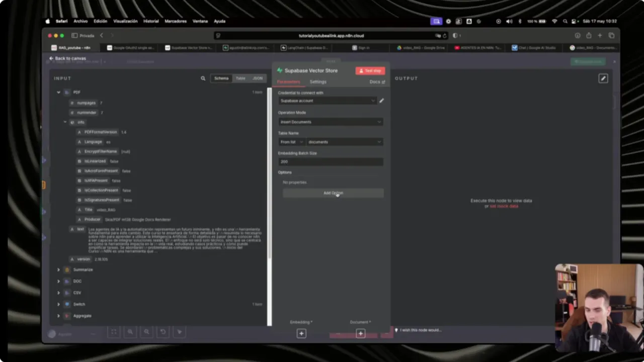The height and width of the screenshot is (362, 644).
Task: Reload the page in Safari address bar
Action: coord(445,36)
